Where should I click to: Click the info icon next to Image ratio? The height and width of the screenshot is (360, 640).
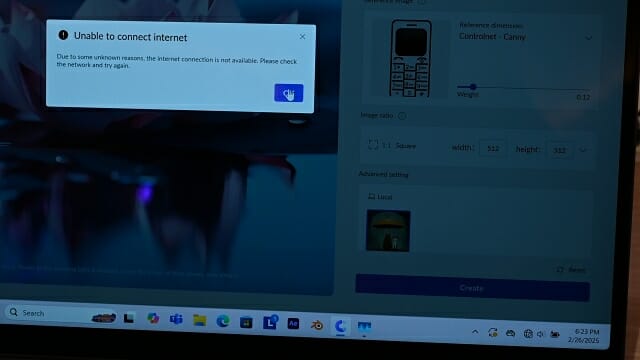pyautogui.click(x=402, y=116)
